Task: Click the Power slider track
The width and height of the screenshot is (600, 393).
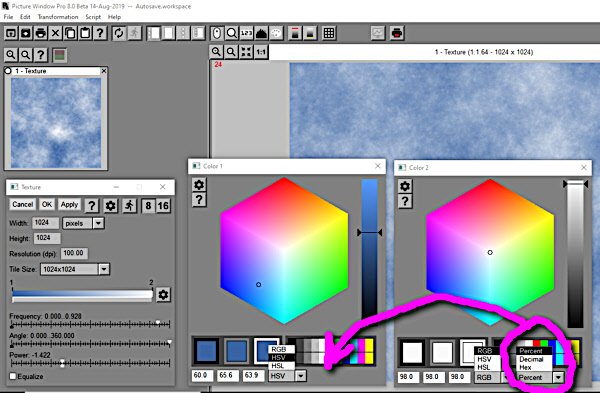Action: [x=90, y=362]
